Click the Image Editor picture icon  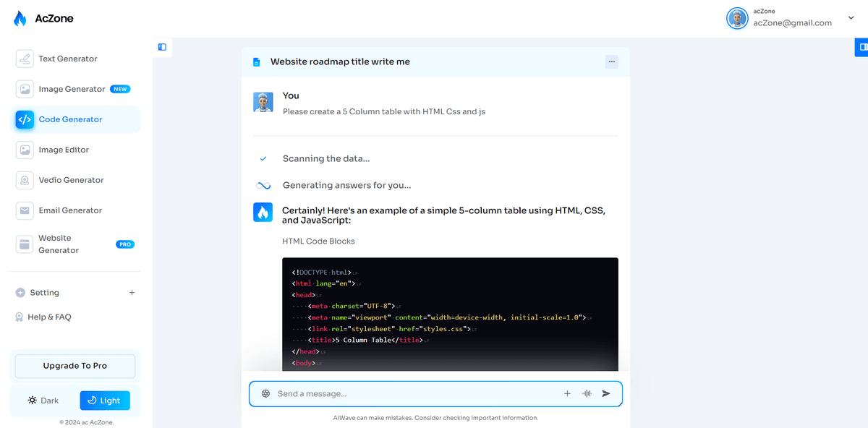tap(25, 150)
